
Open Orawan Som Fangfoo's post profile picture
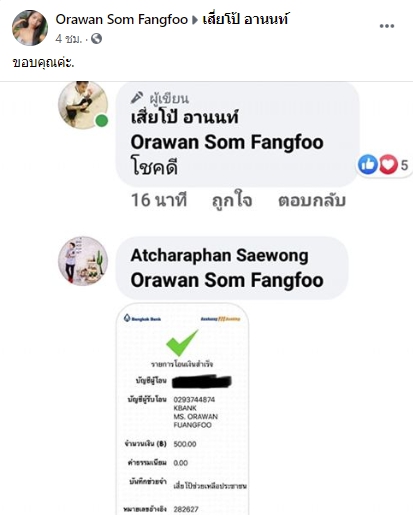pyautogui.click(x=30, y=28)
